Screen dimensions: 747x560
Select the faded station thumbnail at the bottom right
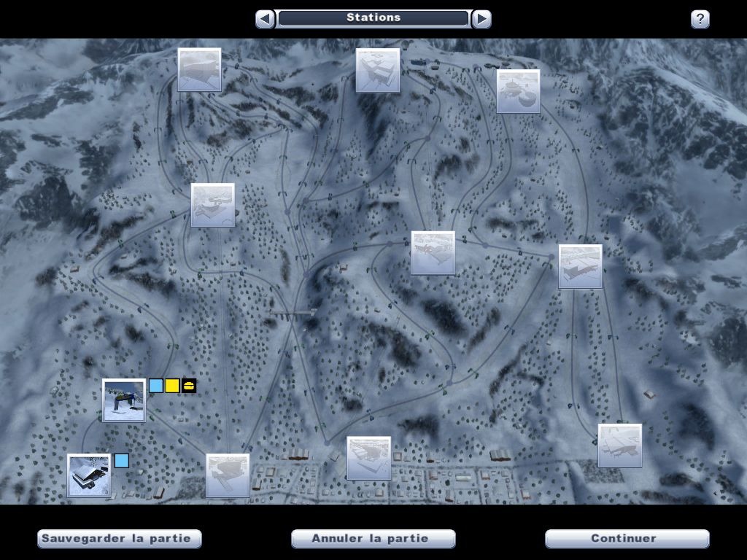[620, 446]
